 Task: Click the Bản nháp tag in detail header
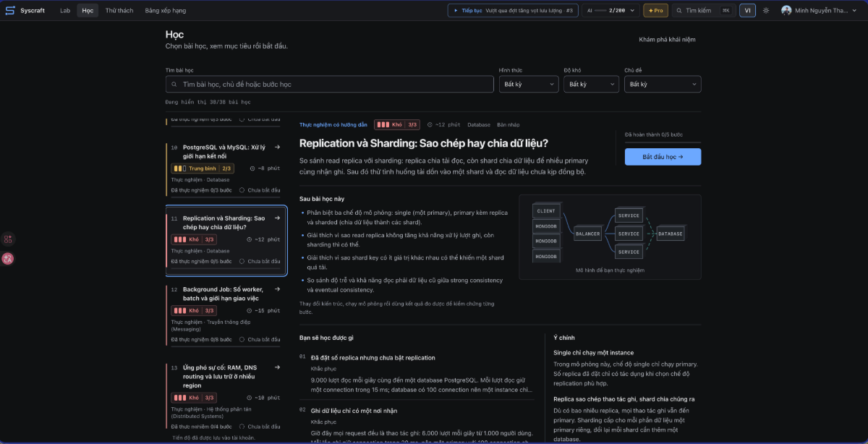click(509, 125)
